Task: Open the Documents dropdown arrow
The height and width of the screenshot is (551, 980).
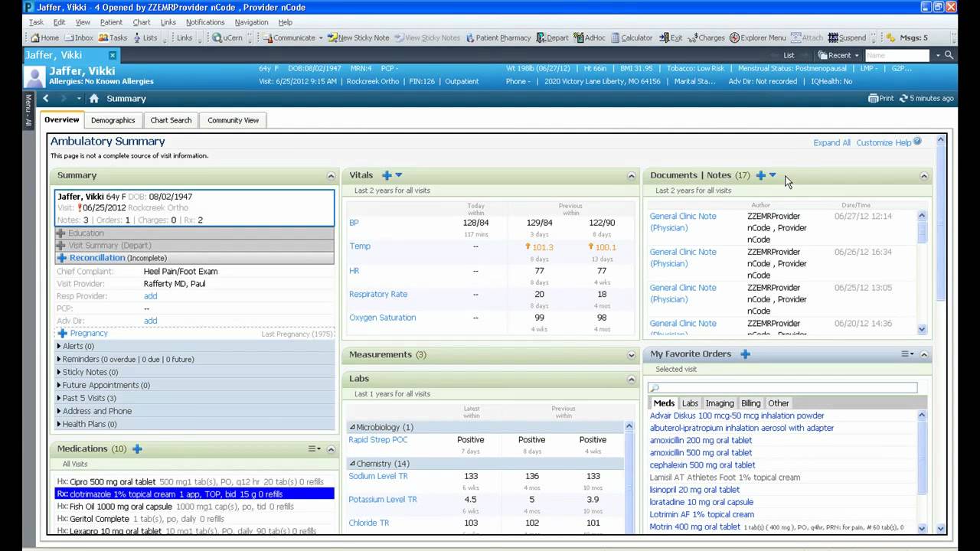Action: [x=773, y=175]
